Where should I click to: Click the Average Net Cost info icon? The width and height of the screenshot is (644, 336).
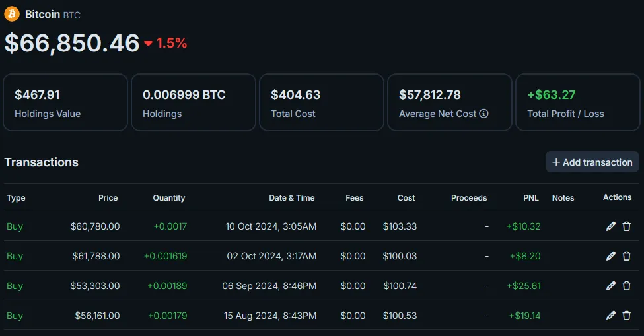[x=483, y=114]
